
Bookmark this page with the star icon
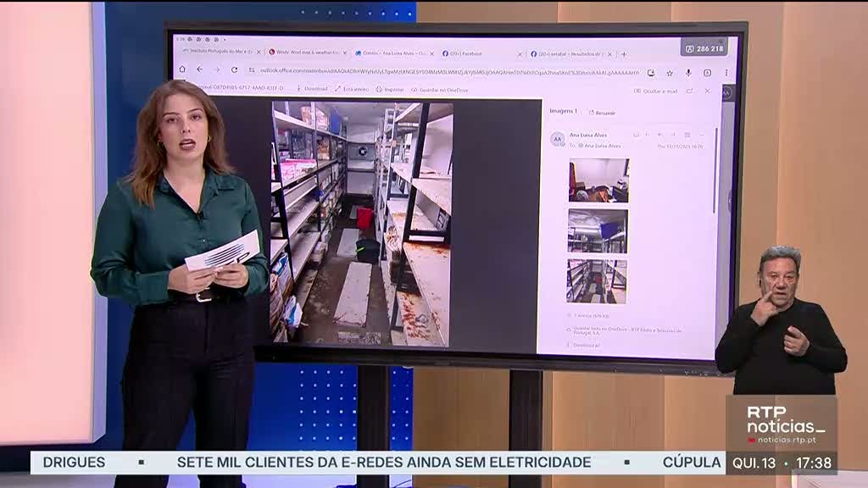[670, 73]
